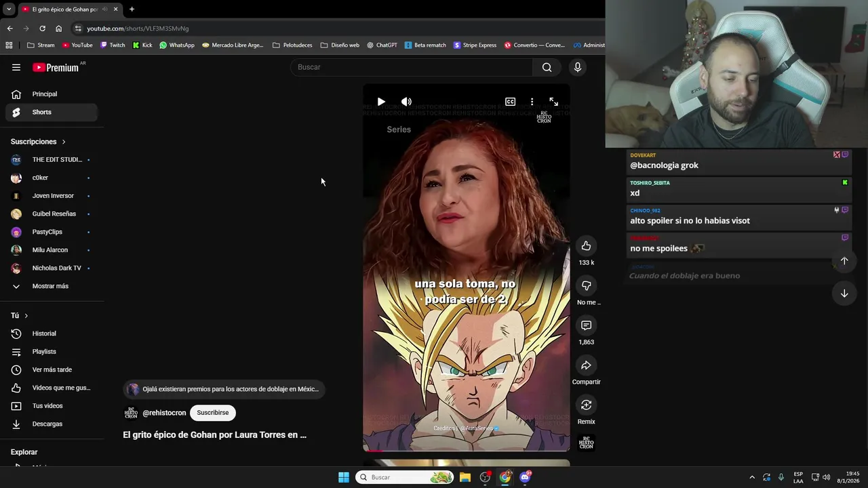Expand the Tú section chevron
The height and width of the screenshot is (488, 868).
click(26, 316)
